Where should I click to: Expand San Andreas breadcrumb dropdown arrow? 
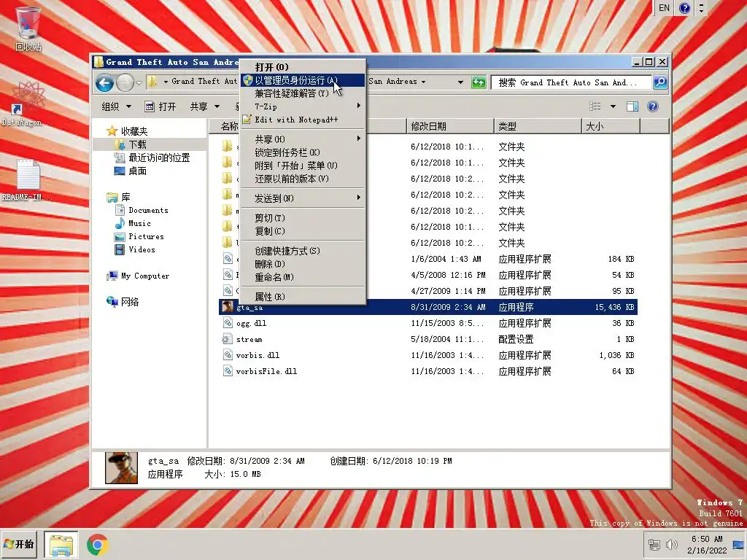click(x=423, y=82)
